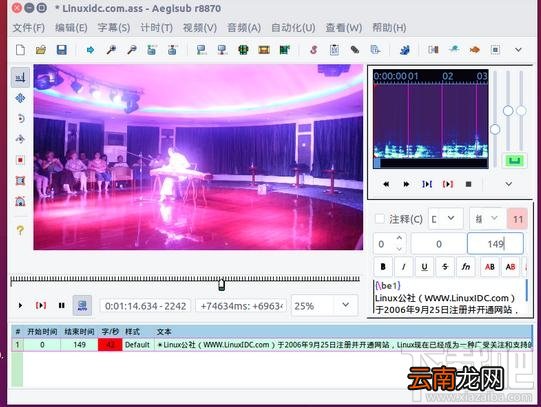The image size is (541, 407).
Task: Toggle video auto-scroll button
Action: click(x=82, y=305)
